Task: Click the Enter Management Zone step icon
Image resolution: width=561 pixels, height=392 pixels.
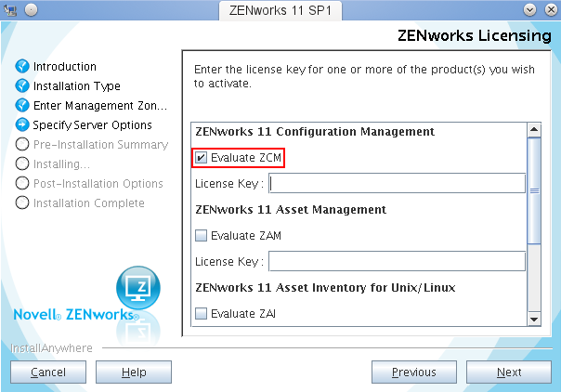Action: pyautogui.click(x=22, y=106)
